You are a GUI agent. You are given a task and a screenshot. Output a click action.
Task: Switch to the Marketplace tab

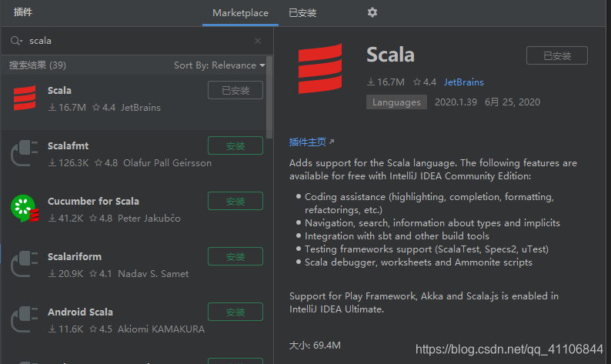pyautogui.click(x=240, y=13)
